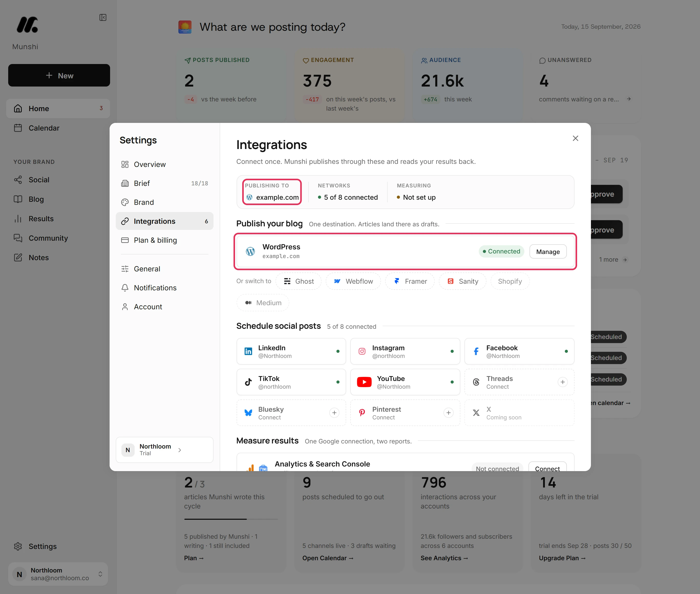Switch blog destination to Ghost
Viewport: 700px width, 594px height.
point(298,281)
